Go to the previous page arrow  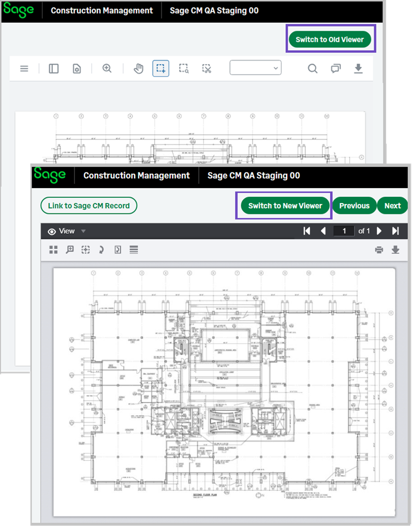pos(323,231)
